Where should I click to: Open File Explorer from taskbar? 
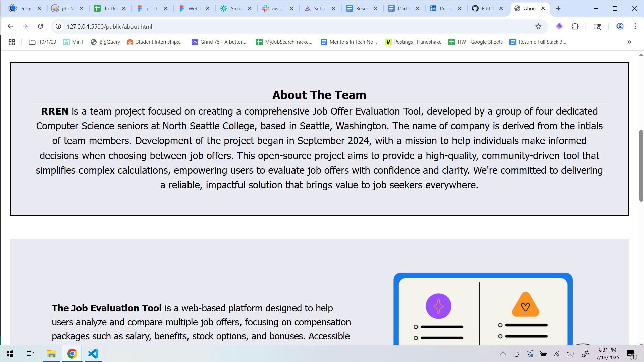click(x=51, y=354)
